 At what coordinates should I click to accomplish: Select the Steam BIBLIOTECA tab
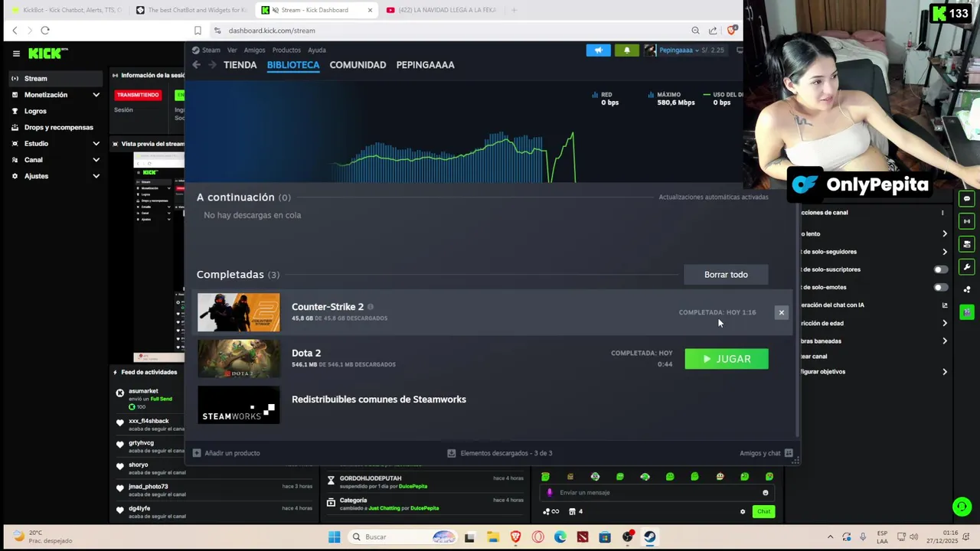(x=293, y=65)
